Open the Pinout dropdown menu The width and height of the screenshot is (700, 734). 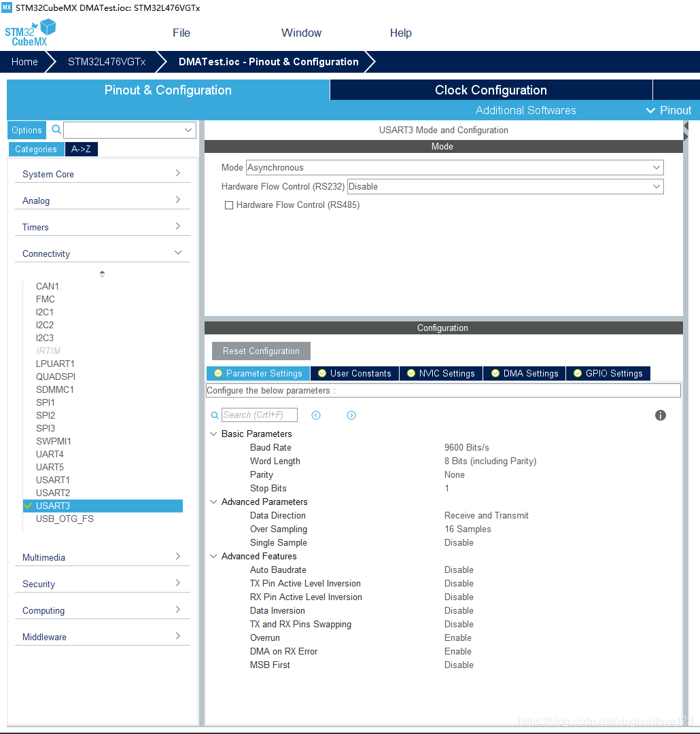pyautogui.click(x=669, y=110)
